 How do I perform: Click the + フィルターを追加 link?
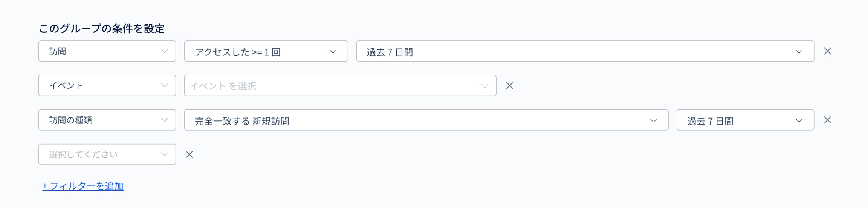click(x=83, y=186)
